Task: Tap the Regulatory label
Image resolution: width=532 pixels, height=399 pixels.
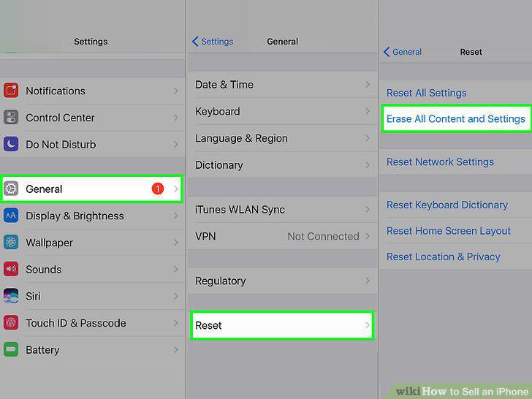Action: tap(220, 281)
